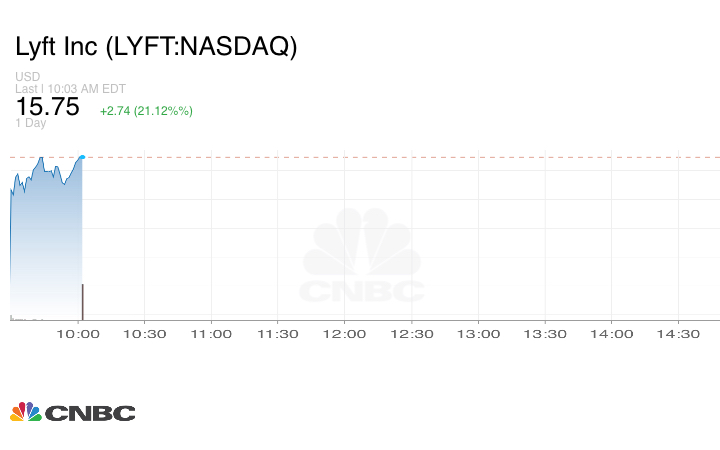Click the tall volume bar near 10:00

[82, 301]
